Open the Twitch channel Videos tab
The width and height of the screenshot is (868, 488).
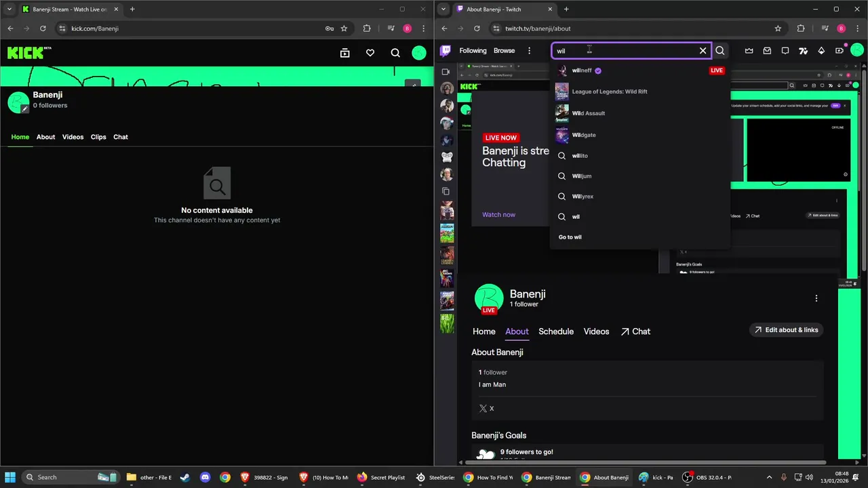pos(596,331)
